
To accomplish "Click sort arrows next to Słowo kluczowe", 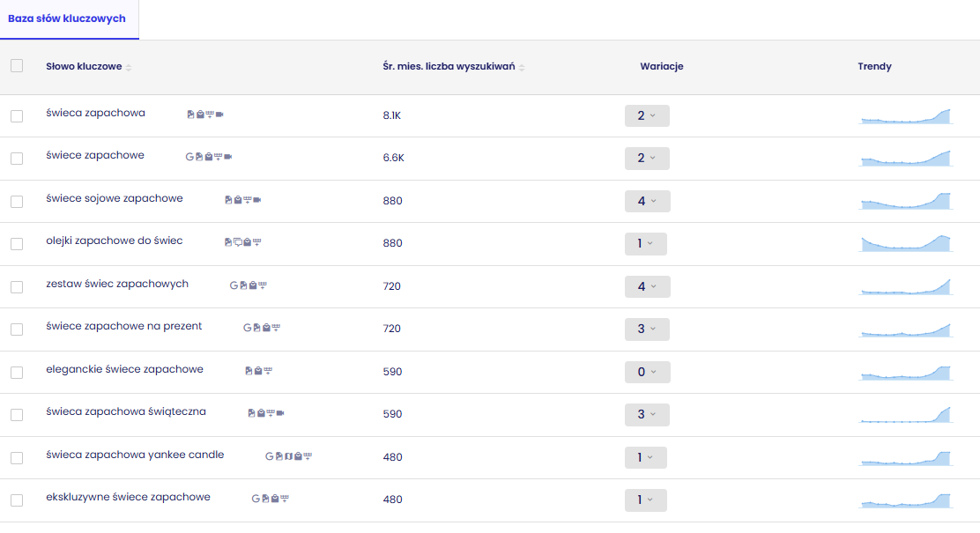I will coord(128,68).
